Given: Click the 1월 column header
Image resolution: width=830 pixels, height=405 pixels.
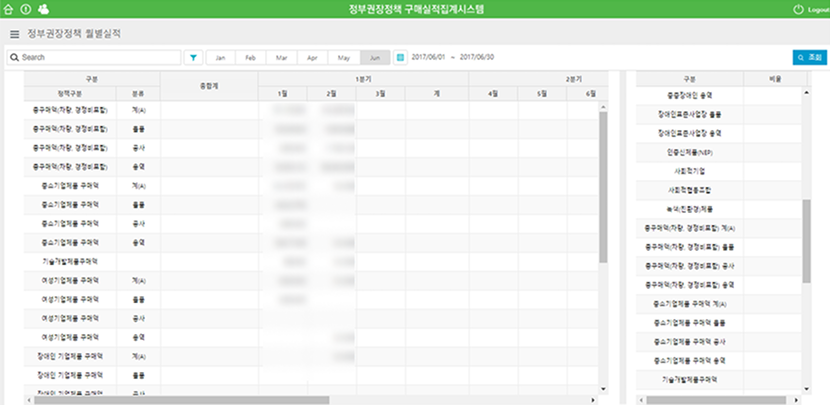Looking at the screenshot, I should pos(283,94).
